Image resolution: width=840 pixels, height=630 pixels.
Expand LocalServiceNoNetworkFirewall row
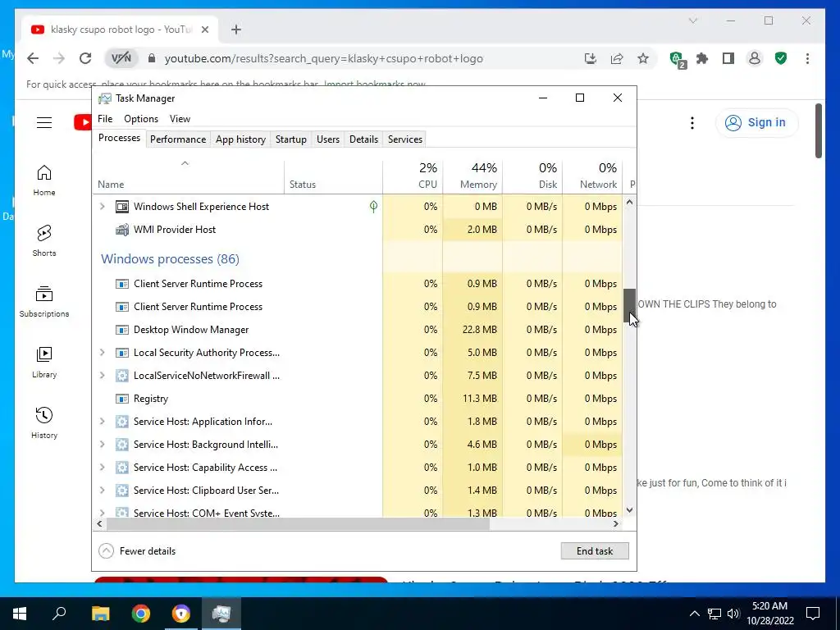coord(103,376)
